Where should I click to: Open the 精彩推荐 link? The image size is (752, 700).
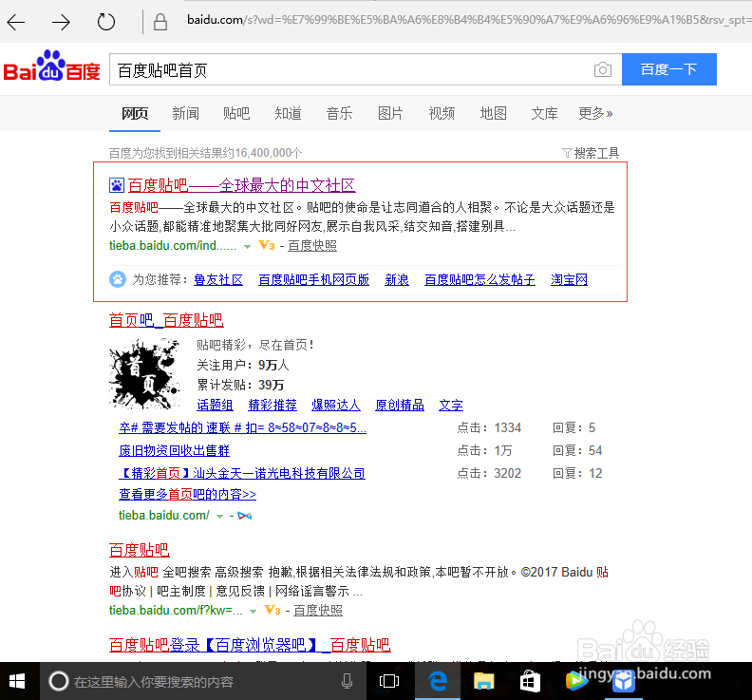coord(273,405)
